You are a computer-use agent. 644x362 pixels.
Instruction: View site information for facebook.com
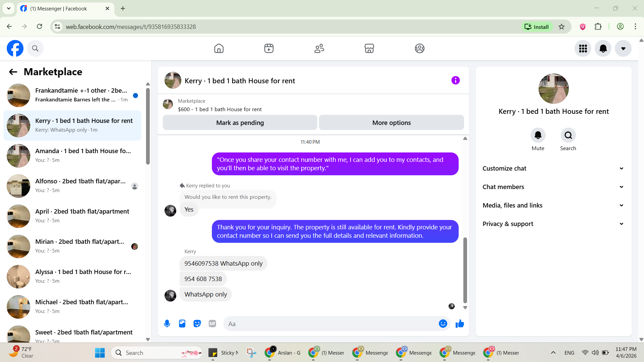(58, 27)
